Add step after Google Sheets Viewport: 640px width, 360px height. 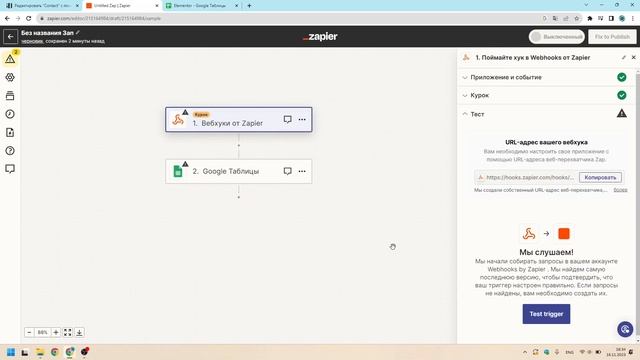239,197
